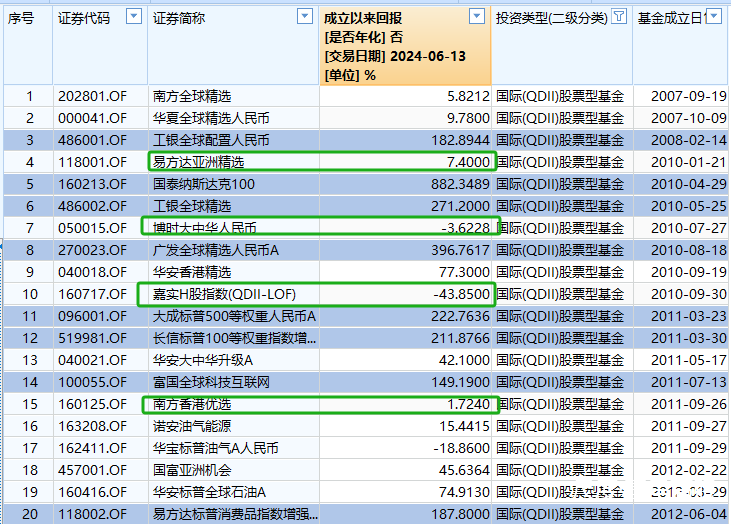The image size is (731, 524).
Task: Click return value 187.8000
Action: click(x=460, y=514)
